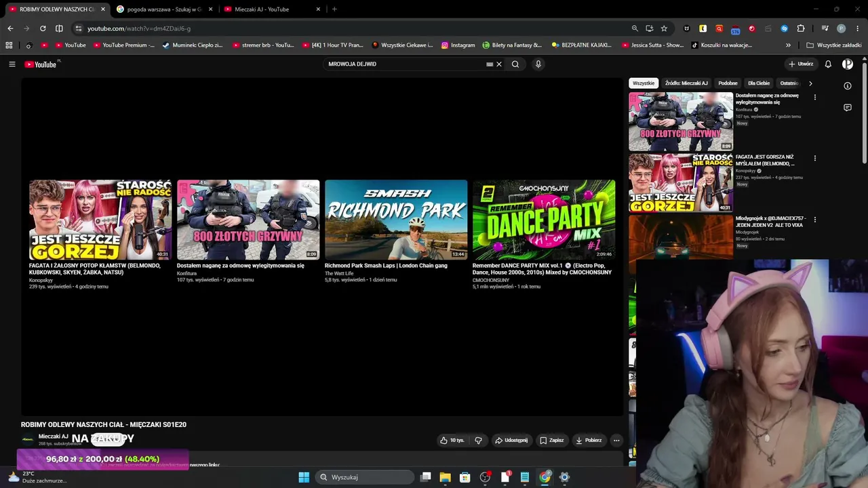This screenshot has height=488, width=868.
Task: Open OBS Studio from the taskbar
Action: pyautogui.click(x=485, y=477)
